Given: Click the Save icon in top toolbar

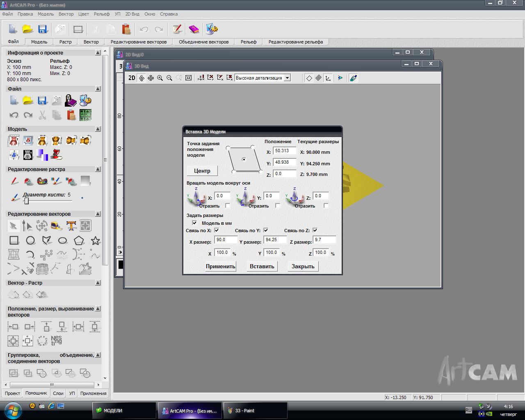Looking at the screenshot, I should click(x=43, y=29).
